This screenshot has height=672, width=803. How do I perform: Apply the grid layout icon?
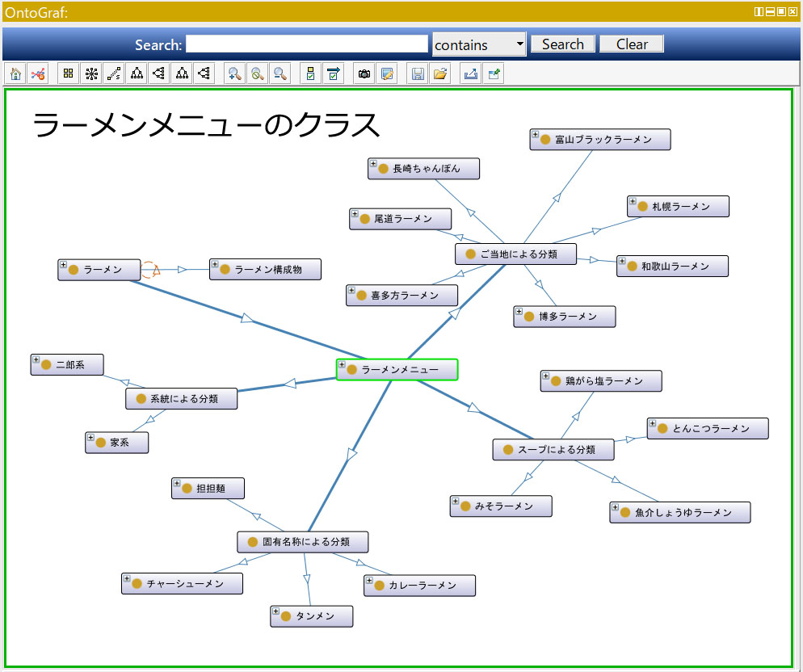coord(68,73)
